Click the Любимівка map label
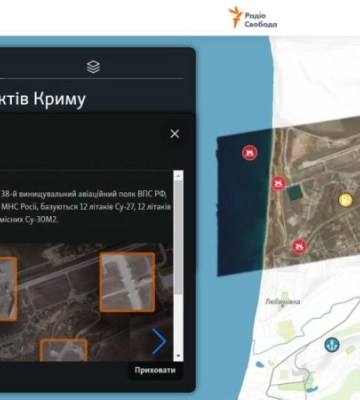 (283, 302)
